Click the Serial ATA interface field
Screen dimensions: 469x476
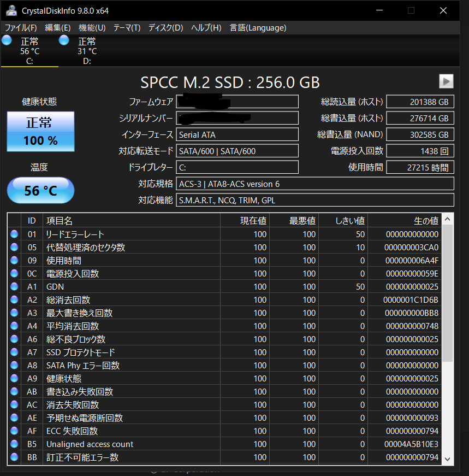(238, 134)
